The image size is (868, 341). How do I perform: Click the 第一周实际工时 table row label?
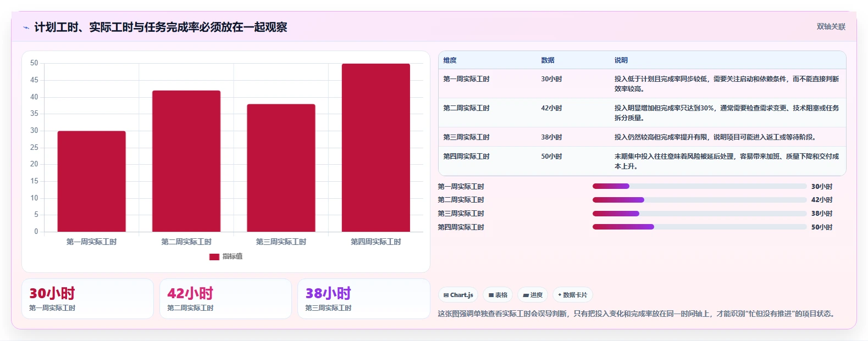tap(466, 79)
